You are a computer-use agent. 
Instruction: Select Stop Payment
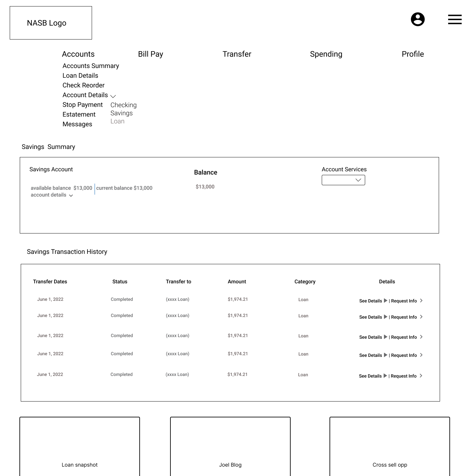[83, 105]
